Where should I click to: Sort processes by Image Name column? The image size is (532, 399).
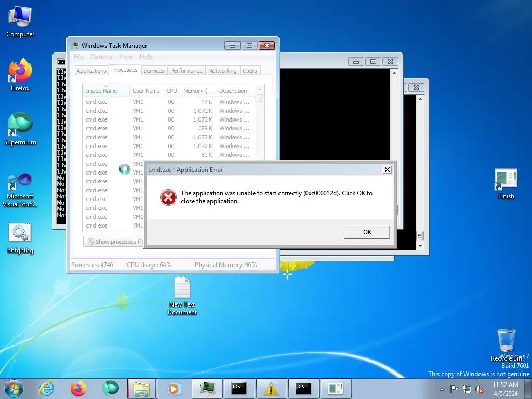pos(106,91)
